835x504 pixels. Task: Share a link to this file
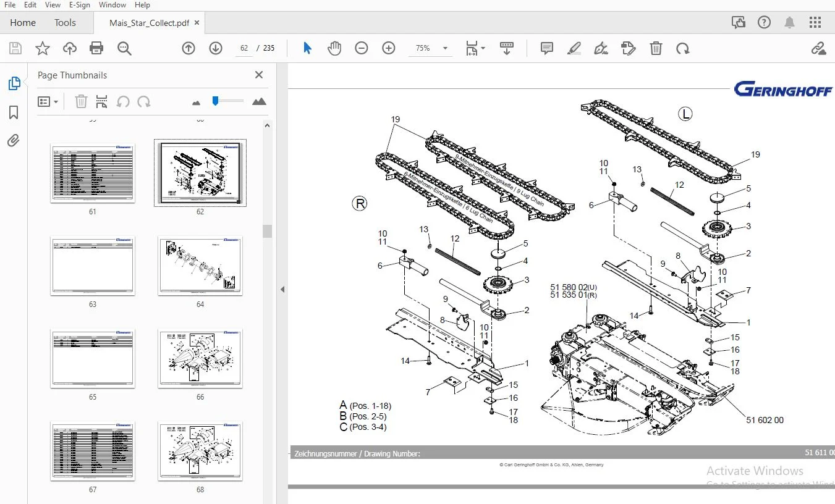click(818, 48)
